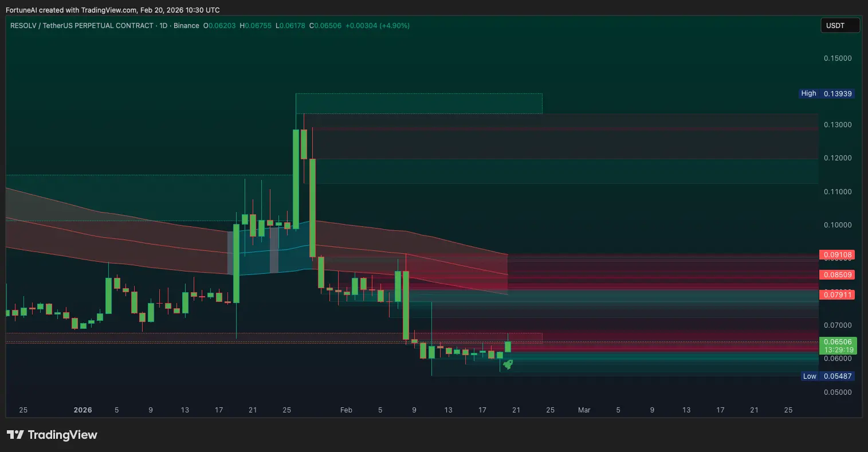Click the +0.00304 (+4.90%) change value
This screenshot has width=868, height=452.
[x=378, y=26]
